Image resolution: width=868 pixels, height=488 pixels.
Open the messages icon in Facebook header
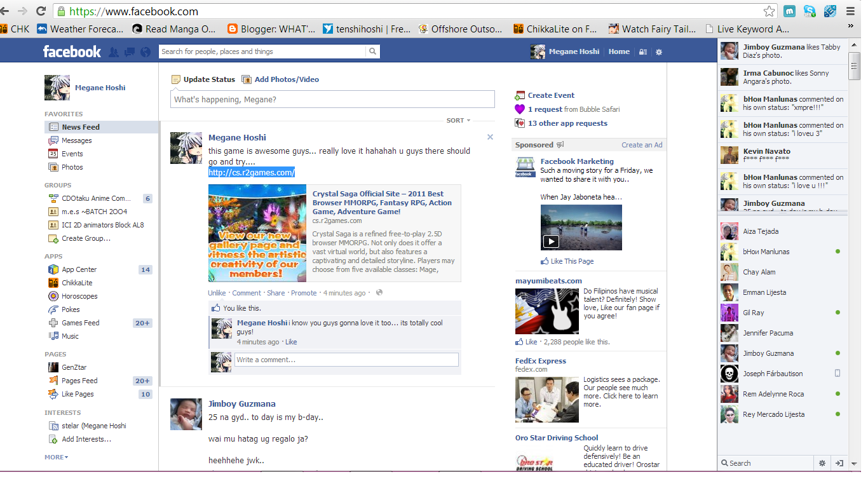pos(130,52)
